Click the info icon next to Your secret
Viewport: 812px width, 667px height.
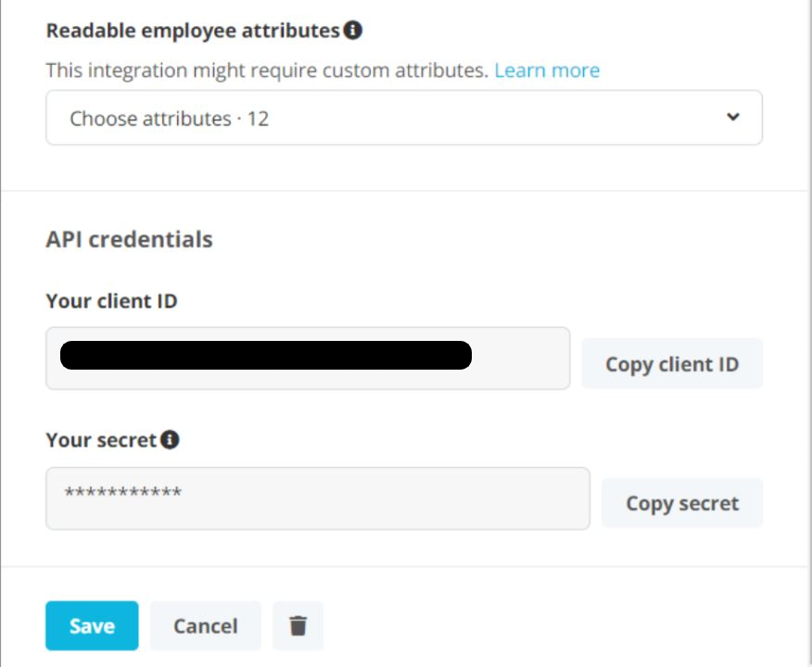tap(170, 440)
